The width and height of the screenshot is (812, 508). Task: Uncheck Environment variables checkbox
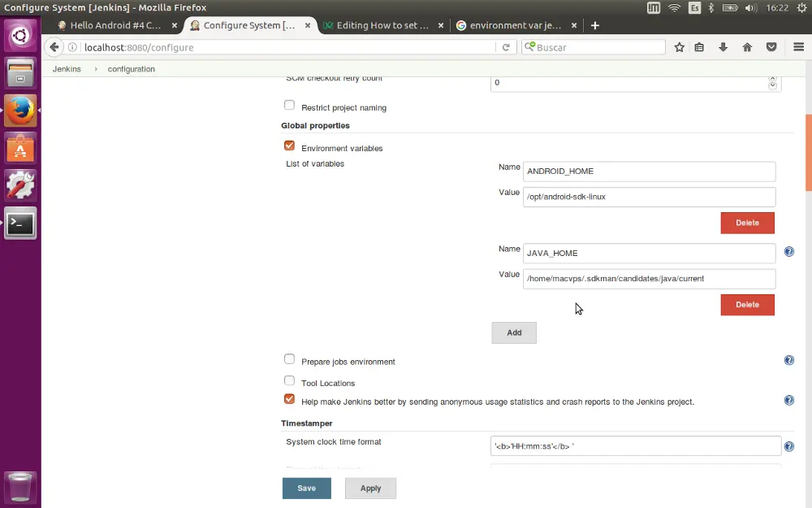coord(290,145)
